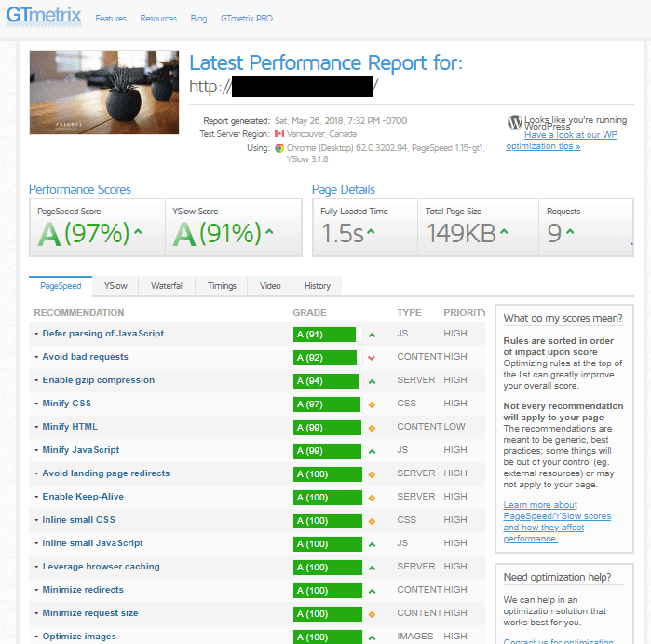The height and width of the screenshot is (644, 651).
Task: Open the Resources menu link
Action: pos(158,19)
